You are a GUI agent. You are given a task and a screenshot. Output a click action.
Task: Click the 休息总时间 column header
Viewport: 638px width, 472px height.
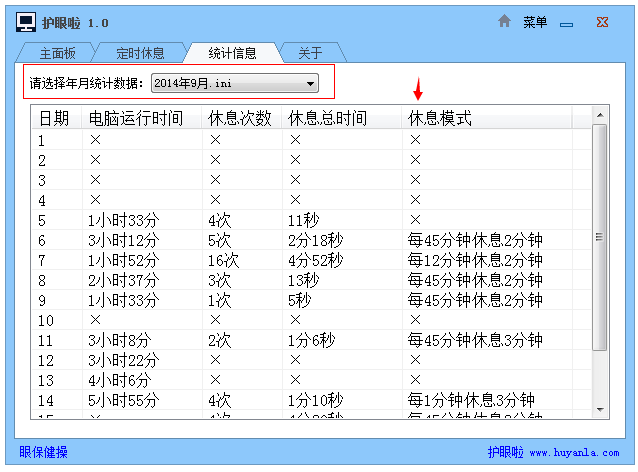[x=327, y=119]
